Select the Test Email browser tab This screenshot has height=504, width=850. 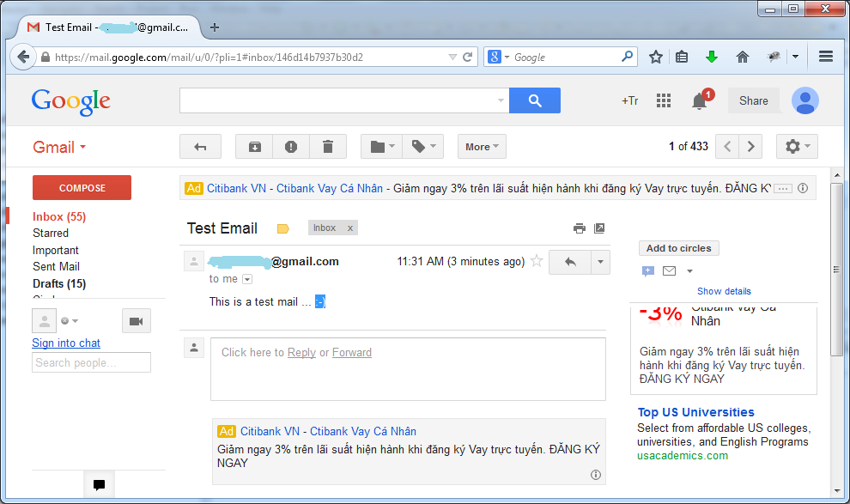click(x=109, y=27)
